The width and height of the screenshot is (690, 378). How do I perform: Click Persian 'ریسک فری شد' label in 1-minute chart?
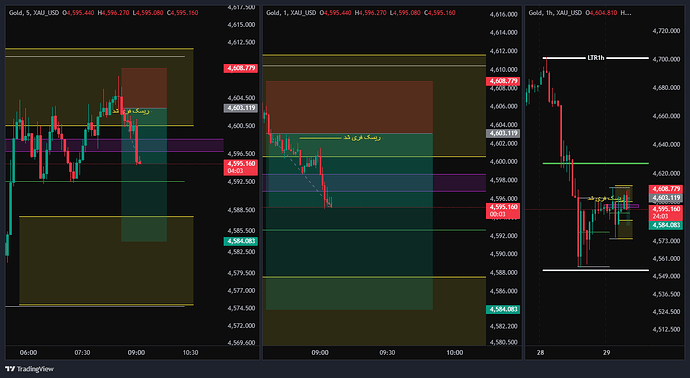362,138
